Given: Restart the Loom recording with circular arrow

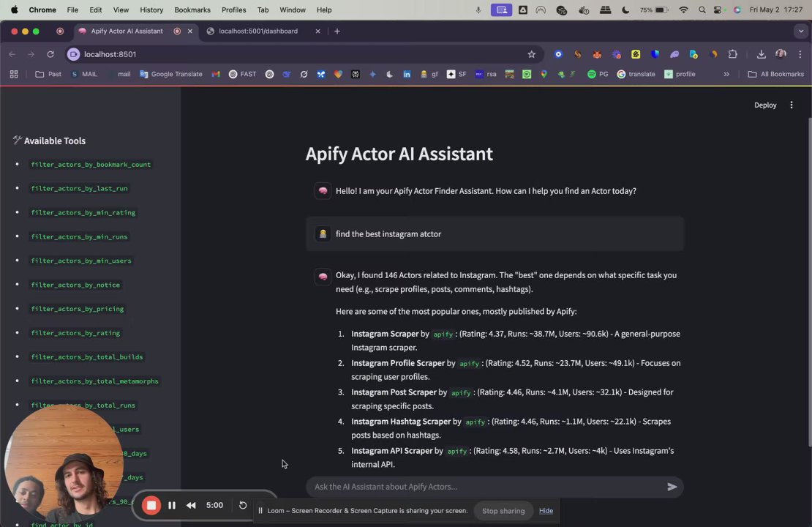Looking at the screenshot, I should click(243, 505).
